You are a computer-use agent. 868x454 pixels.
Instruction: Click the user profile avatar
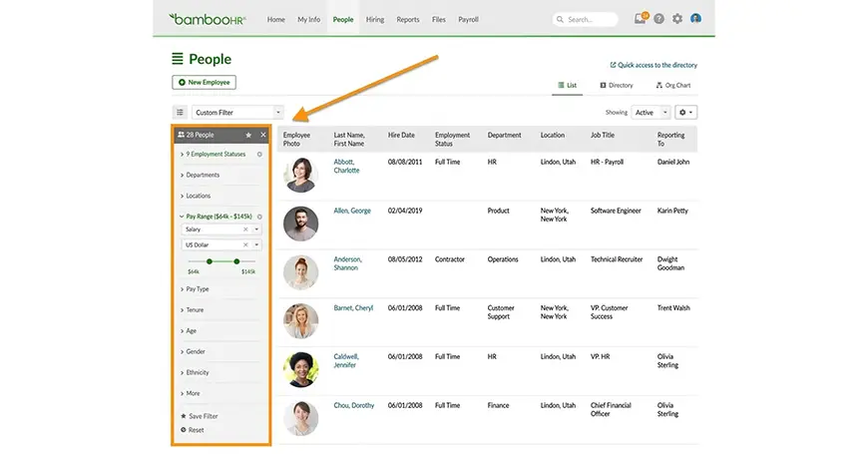tap(695, 19)
